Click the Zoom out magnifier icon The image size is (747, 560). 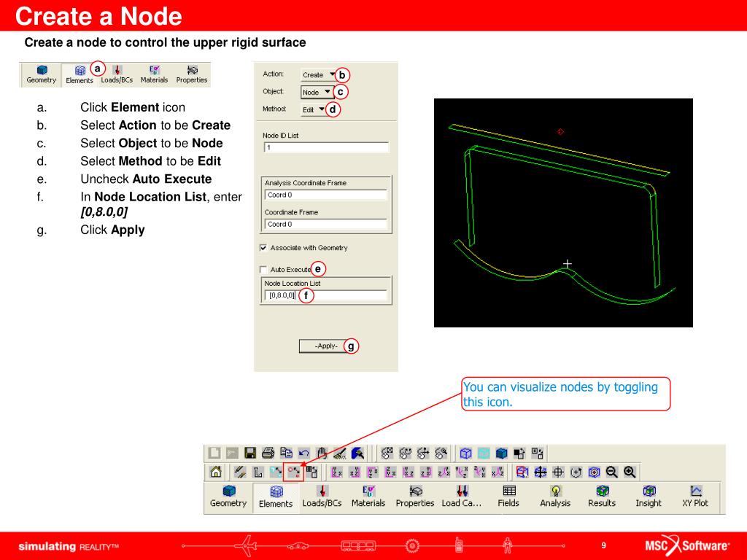(x=613, y=472)
